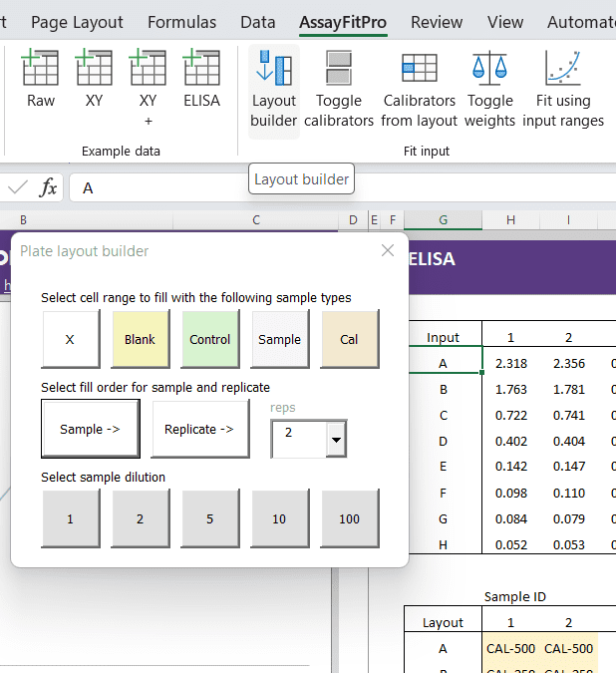Select sample dilution 100
Screen dimensions: 616x673
350,518
